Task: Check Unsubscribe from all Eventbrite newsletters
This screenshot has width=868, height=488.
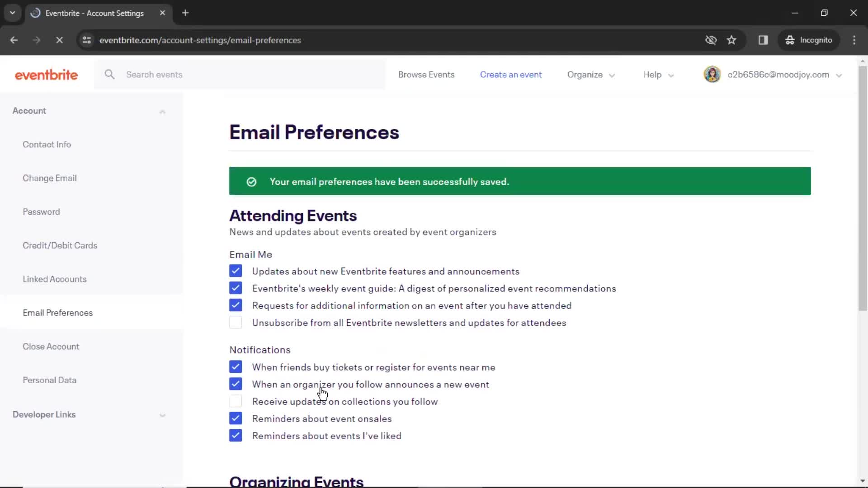Action: coord(236,323)
